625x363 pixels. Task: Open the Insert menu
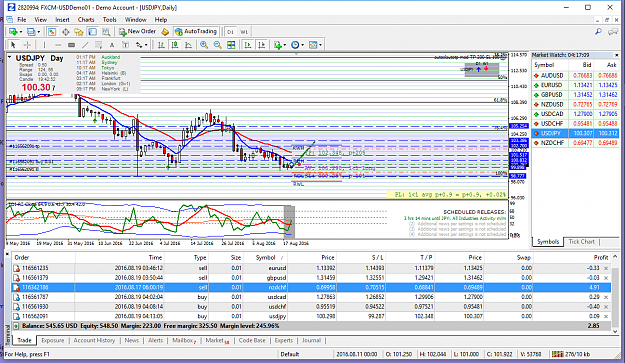pos(62,20)
